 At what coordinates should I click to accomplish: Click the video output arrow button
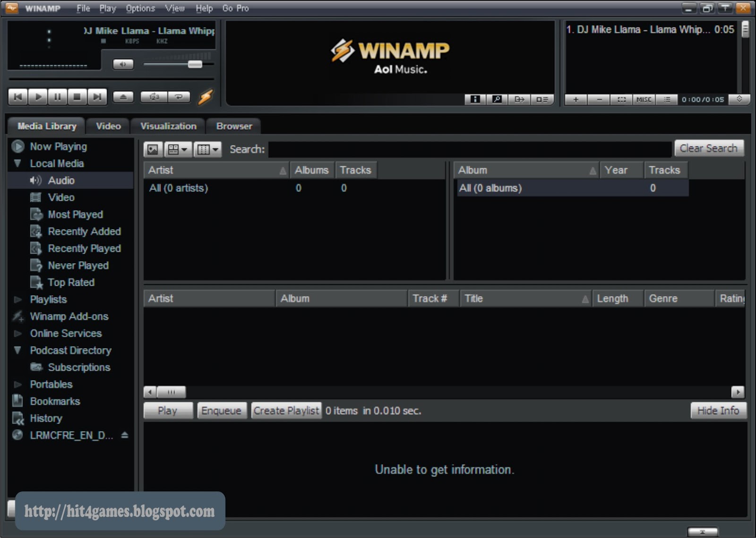click(519, 99)
